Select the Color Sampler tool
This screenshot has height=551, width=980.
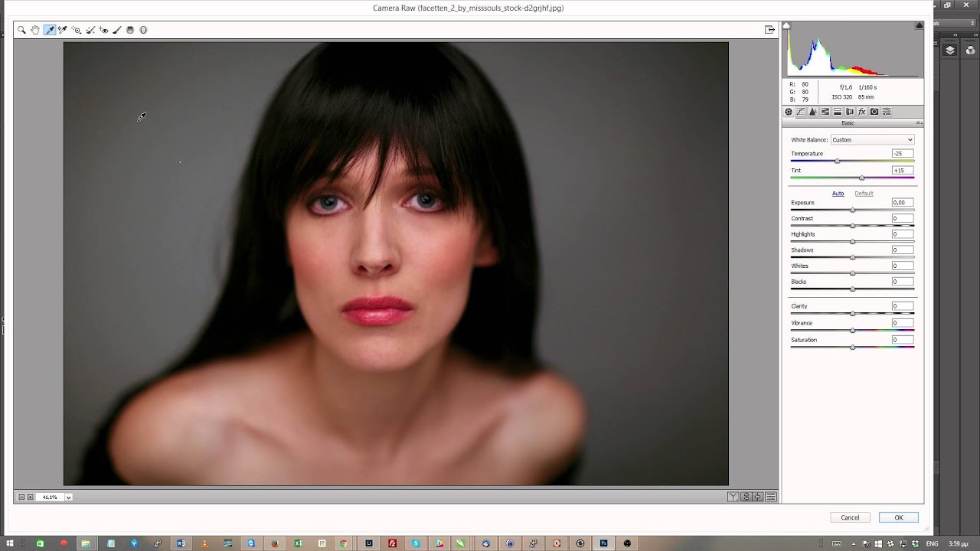[63, 30]
